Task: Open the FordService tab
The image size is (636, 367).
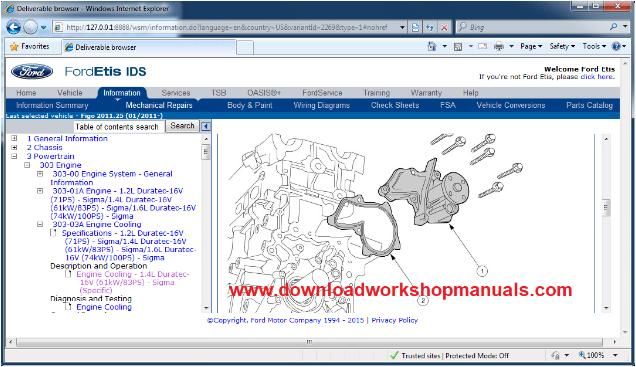Action: pos(322,93)
